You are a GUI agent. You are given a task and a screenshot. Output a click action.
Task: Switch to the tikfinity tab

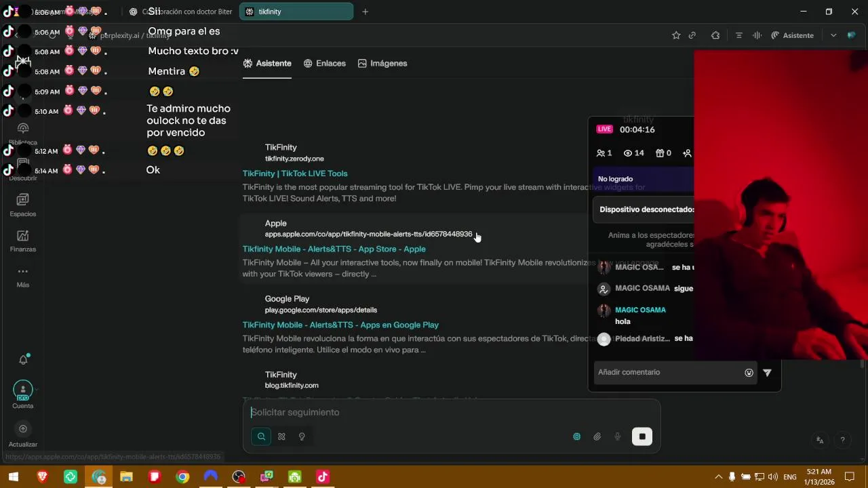pos(297,12)
